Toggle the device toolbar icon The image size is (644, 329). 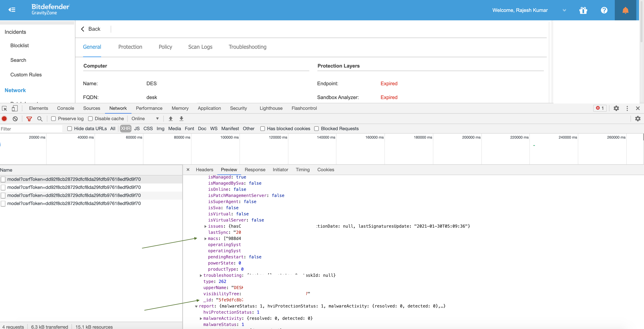tap(15, 108)
